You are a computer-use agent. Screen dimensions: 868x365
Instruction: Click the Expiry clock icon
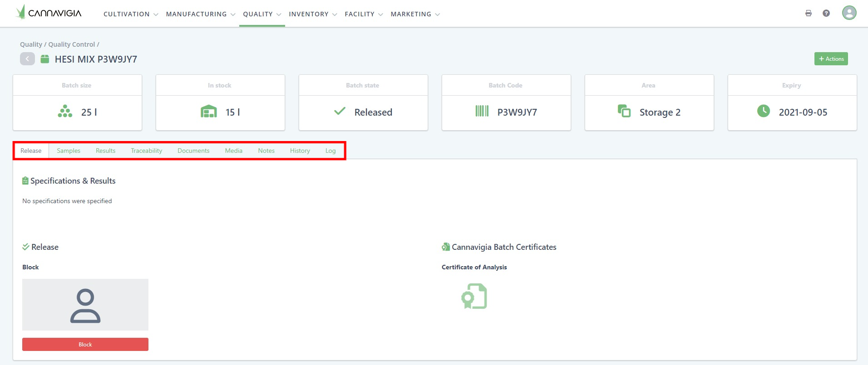764,111
